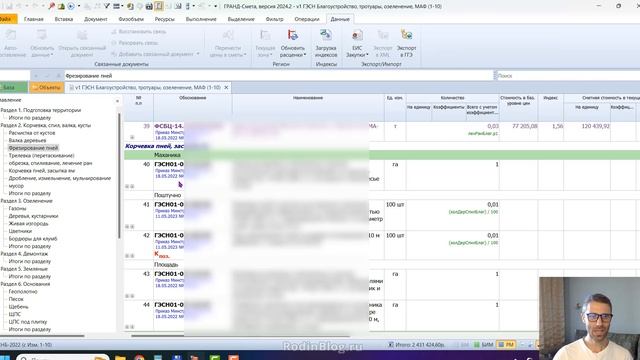640x360 pixels.
Task: Select Живая изгородь in the tree
Action: coord(28,224)
